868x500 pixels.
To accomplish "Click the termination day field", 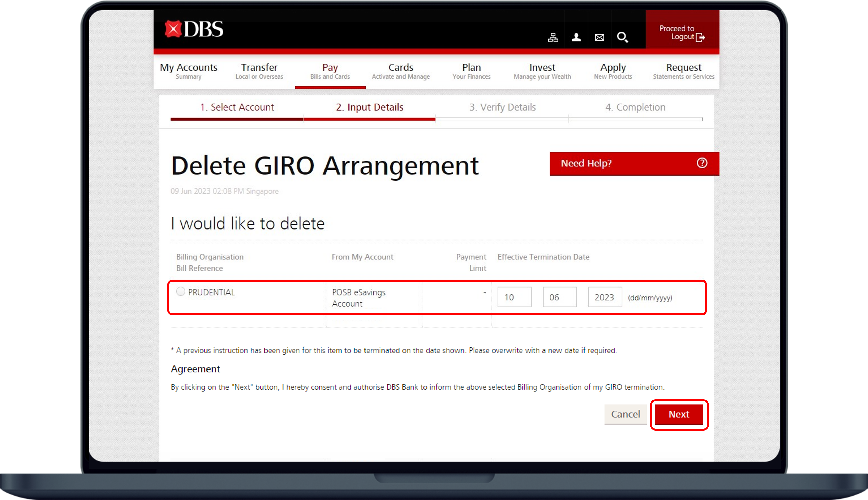I will click(x=514, y=297).
